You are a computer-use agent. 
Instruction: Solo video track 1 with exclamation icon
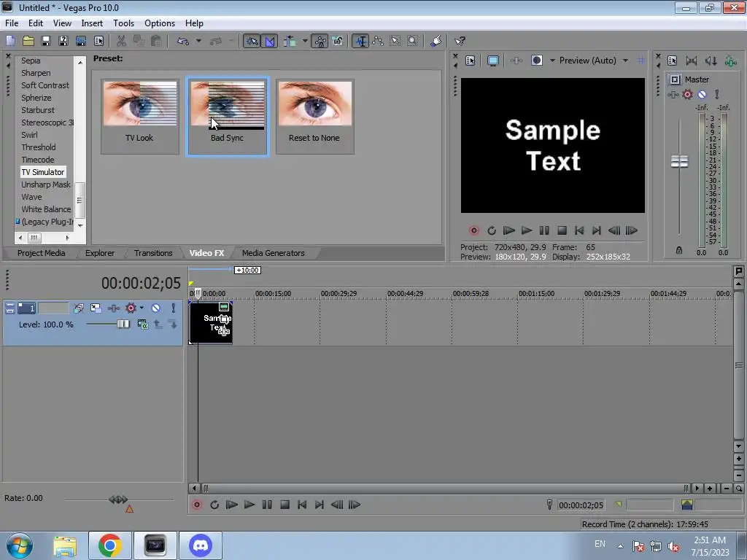pos(174,308)
